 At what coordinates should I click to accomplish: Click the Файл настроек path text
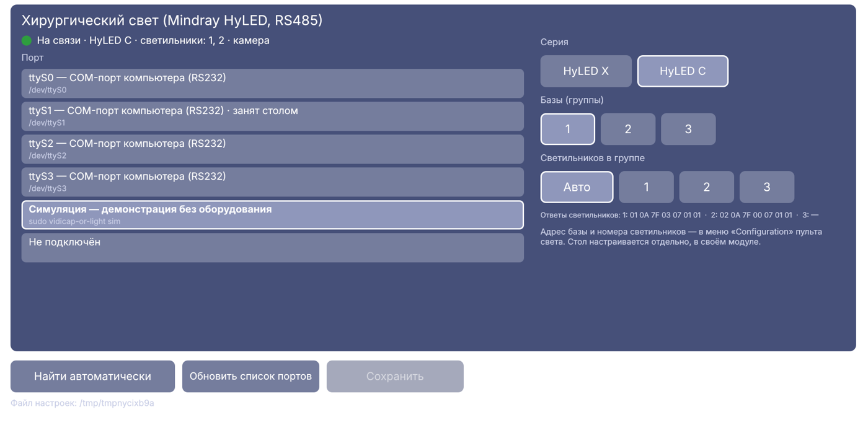[82, 403]
